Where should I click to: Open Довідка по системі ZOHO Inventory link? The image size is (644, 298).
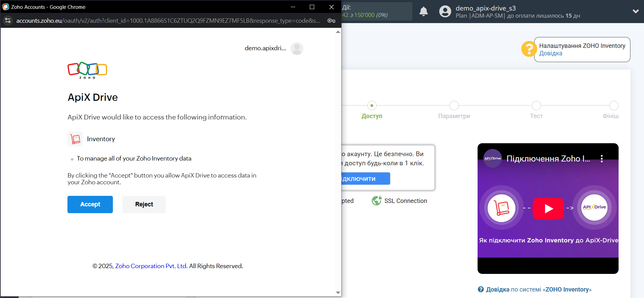click(539, 290)
